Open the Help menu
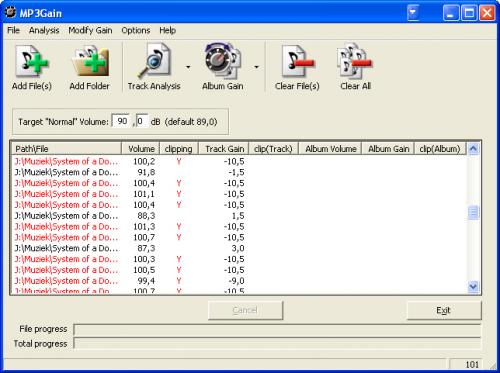The width and height of the screenshot is (500, 373). click(x=168, y=30)
